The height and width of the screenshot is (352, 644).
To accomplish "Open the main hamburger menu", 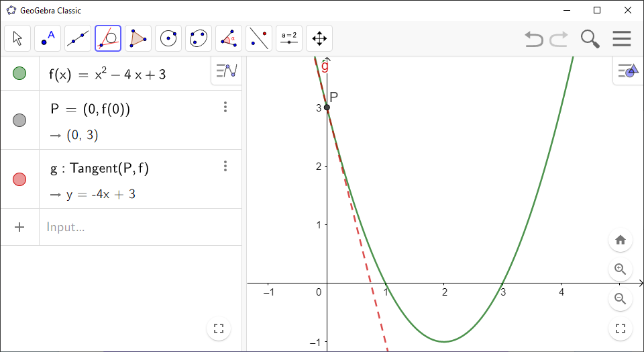I will [x=622, y=39].
